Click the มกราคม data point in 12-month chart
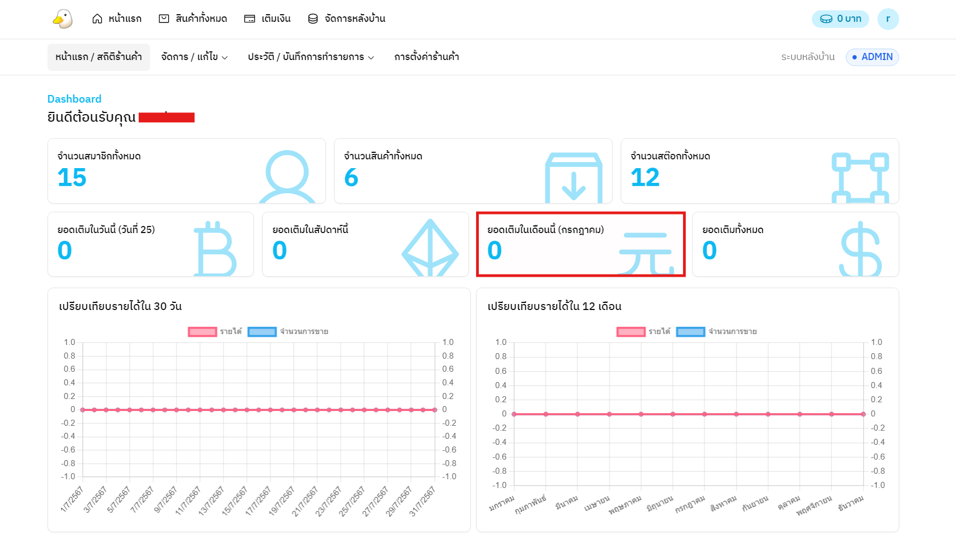This screenshot has height=560, width=956. [514, 414]
